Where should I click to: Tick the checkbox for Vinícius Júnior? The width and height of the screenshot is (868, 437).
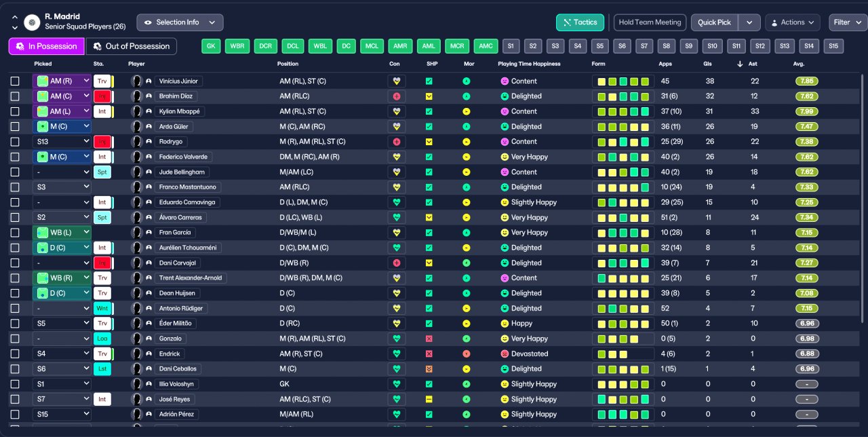pyautogui.click(x=15, y=81)
